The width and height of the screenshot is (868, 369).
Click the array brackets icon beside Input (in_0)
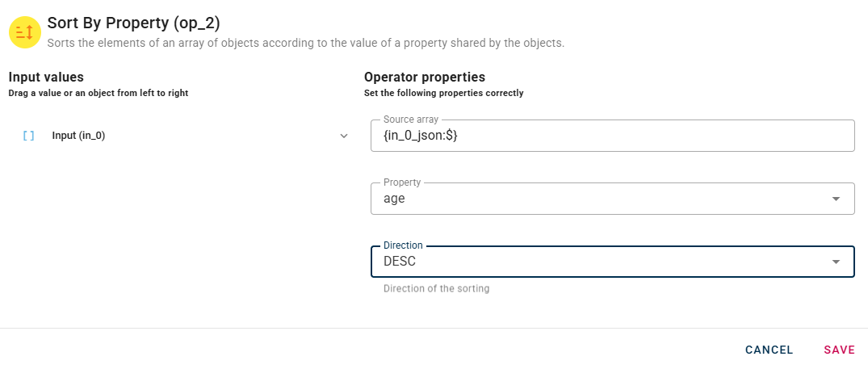pyautogui.click(x=29, y=136)
